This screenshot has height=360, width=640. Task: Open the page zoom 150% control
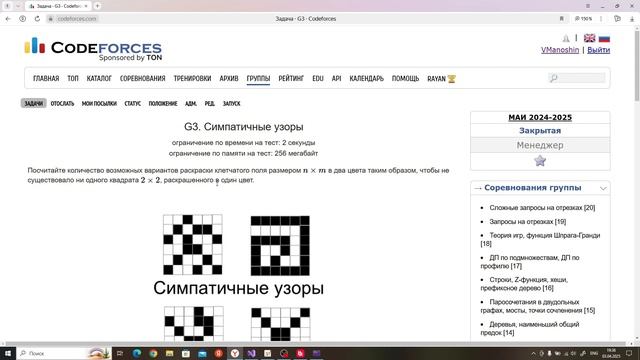(x=583, y=19)
